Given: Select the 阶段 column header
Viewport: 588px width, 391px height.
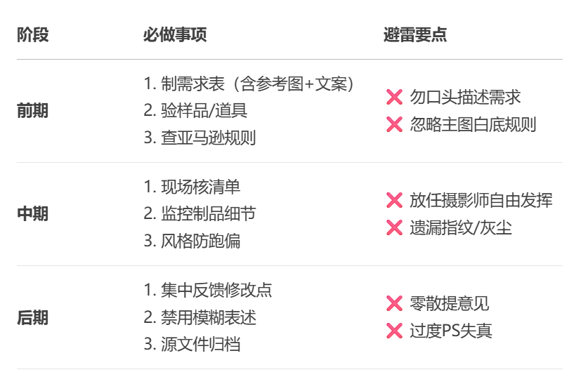Looking at the screenshot, I should click(x=32, y=35).
